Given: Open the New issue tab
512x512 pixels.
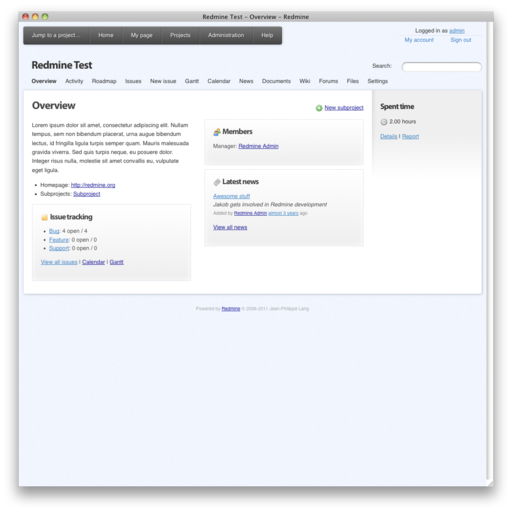Looking at the screenshot, I should [163, 81].
